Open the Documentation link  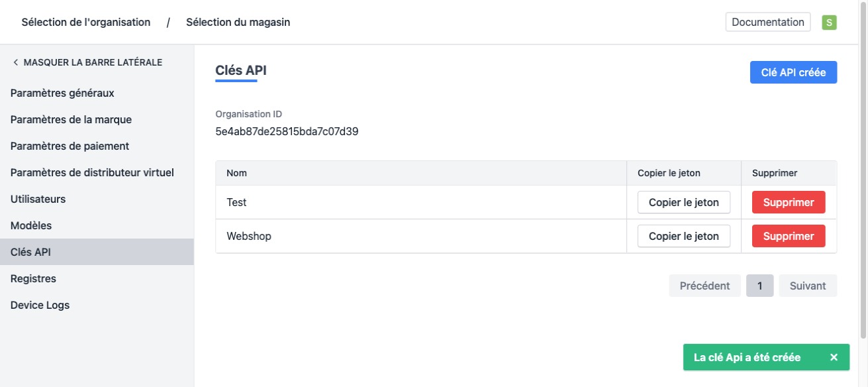click(x=768, y=22)
